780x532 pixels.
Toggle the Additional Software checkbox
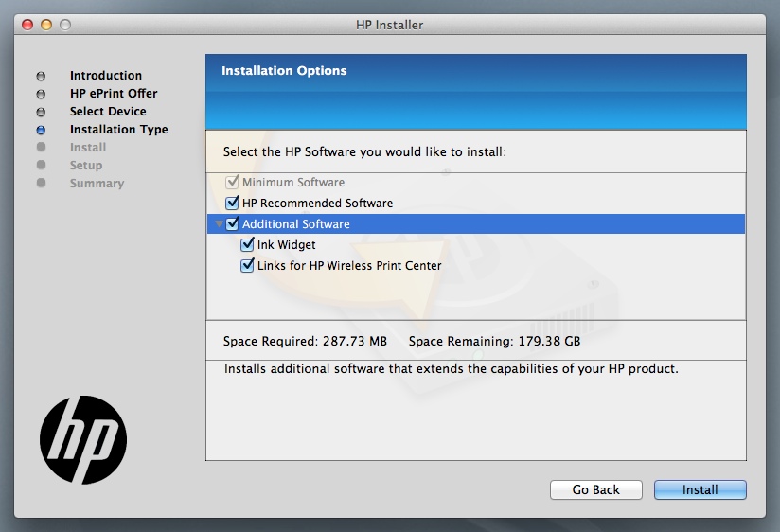(x=232, y=224)
